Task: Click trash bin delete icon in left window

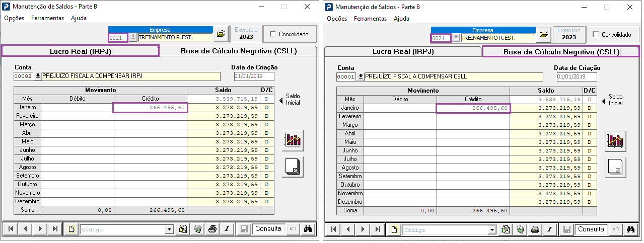Action: coord(197,229)
